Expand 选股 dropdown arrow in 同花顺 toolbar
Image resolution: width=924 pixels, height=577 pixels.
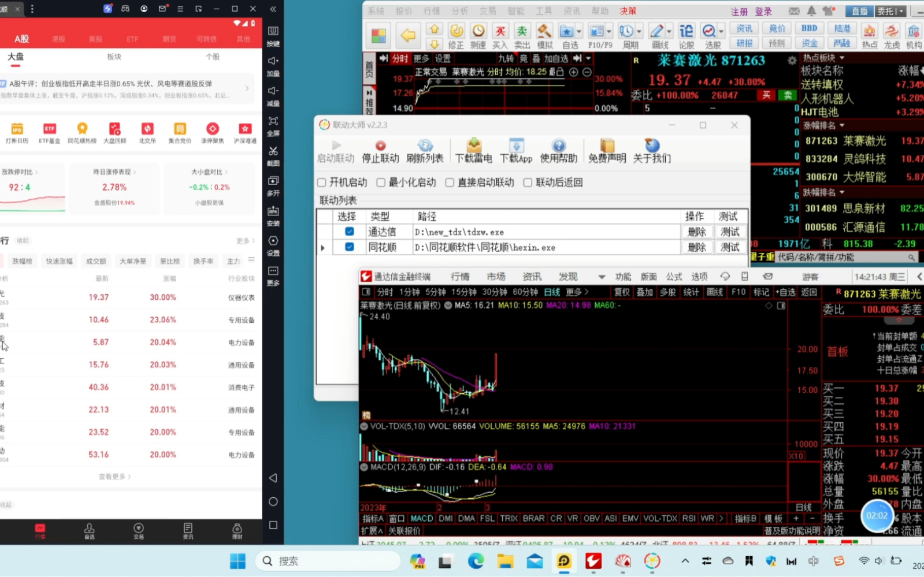point(721,31)
